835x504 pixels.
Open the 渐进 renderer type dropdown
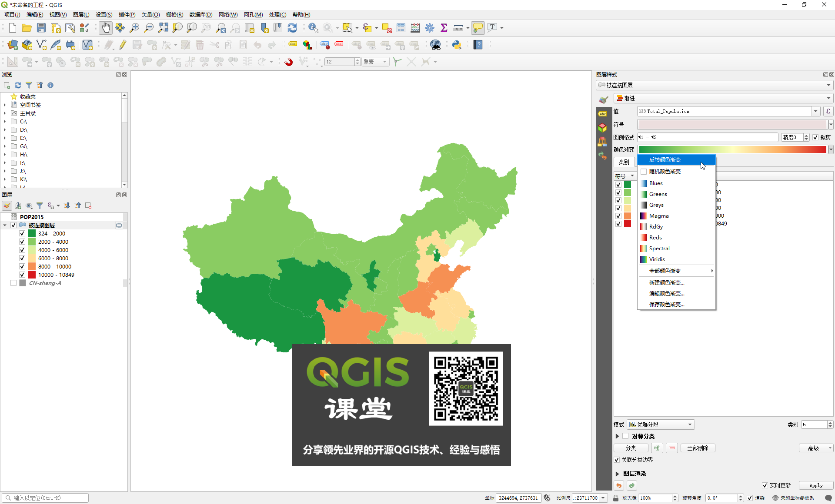coord(724,98)
